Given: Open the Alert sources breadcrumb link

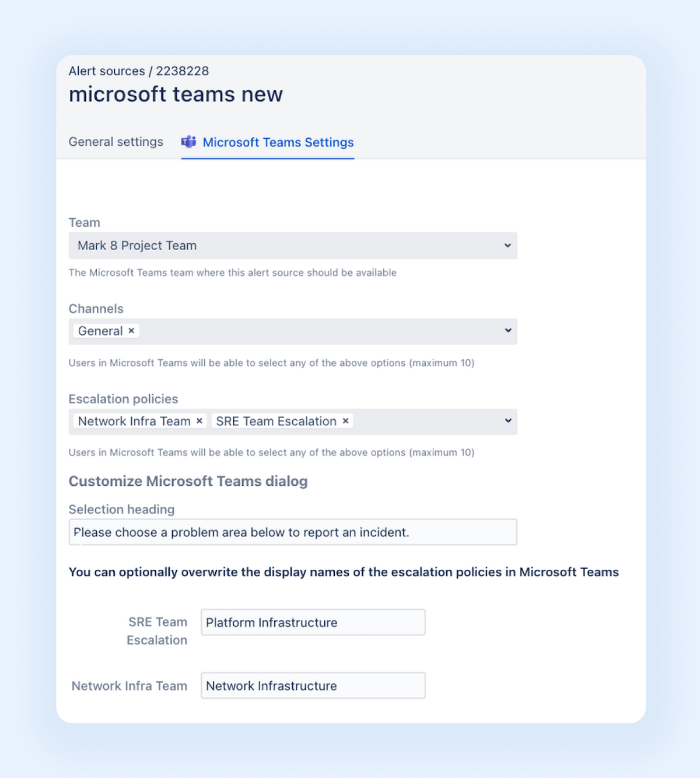Looking at the screenshot, I should coord(105,71).
